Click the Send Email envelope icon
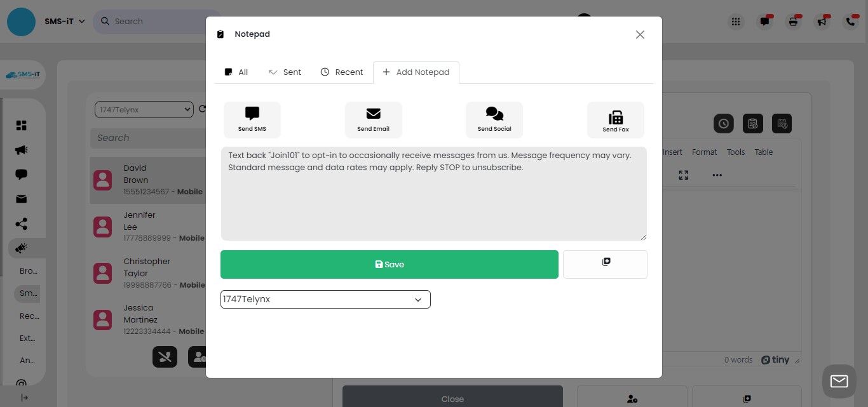The height and width of the screenshot is (407, 868). pyautogui.click(x=373, y=119)
